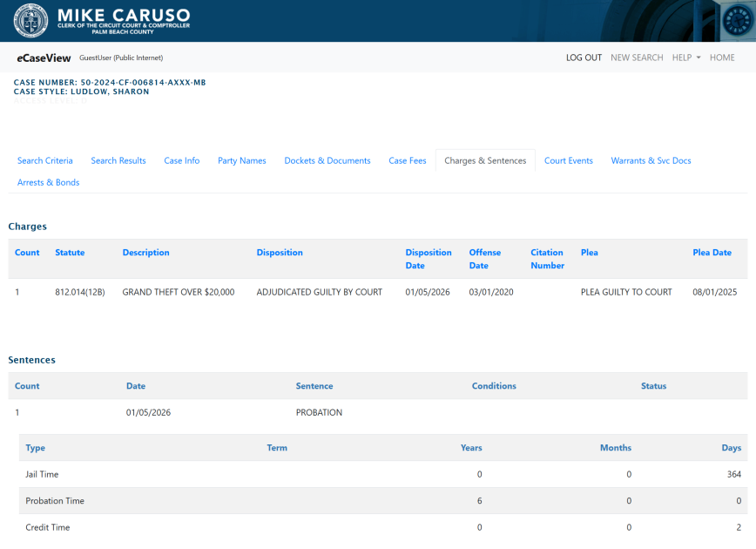Open the Arrests & Bonds tab
This screenshot has width=756, height=549.
[x=49, y=183]
